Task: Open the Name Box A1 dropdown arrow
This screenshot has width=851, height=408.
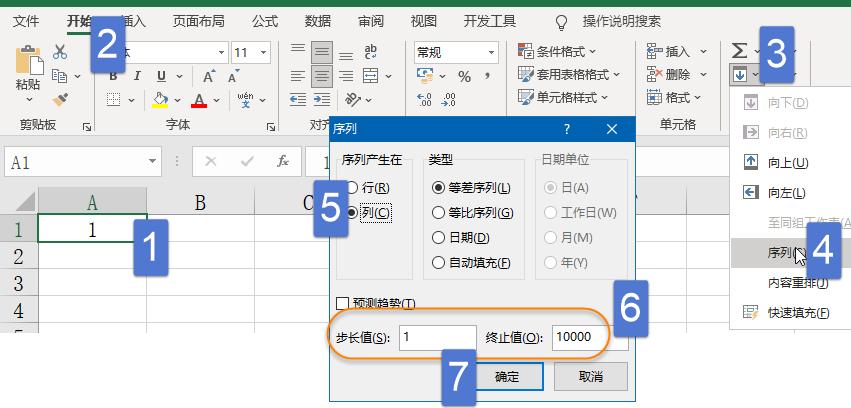Action: [151, 161]
